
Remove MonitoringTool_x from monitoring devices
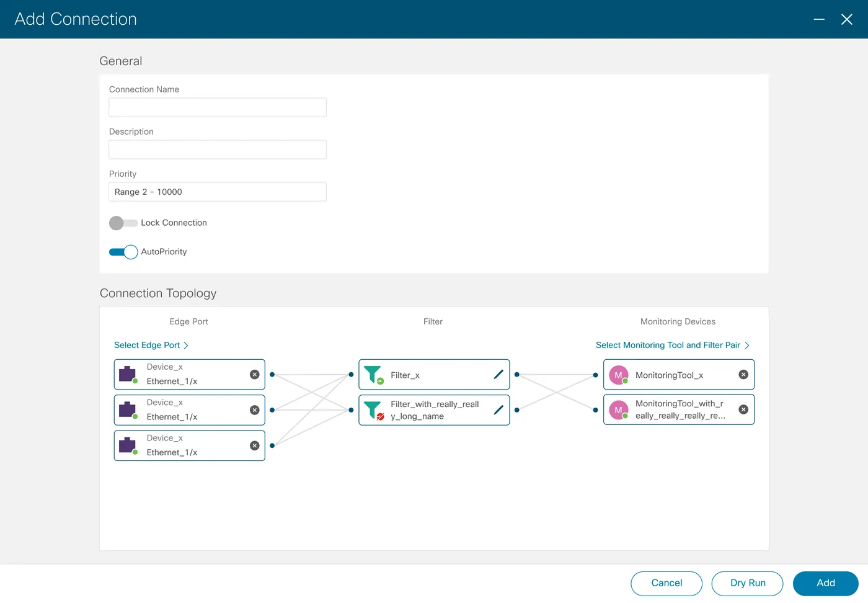tap(743, 375)
